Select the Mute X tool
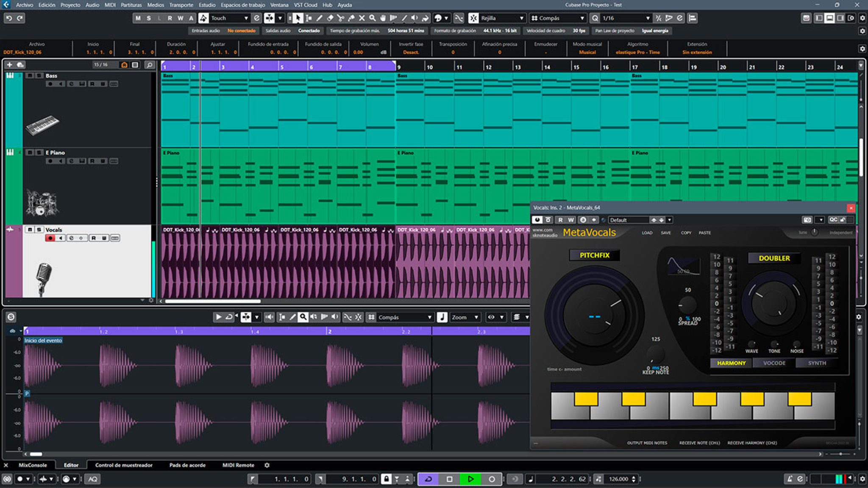This screenshot has height=488, width=868. coord(362,18)
